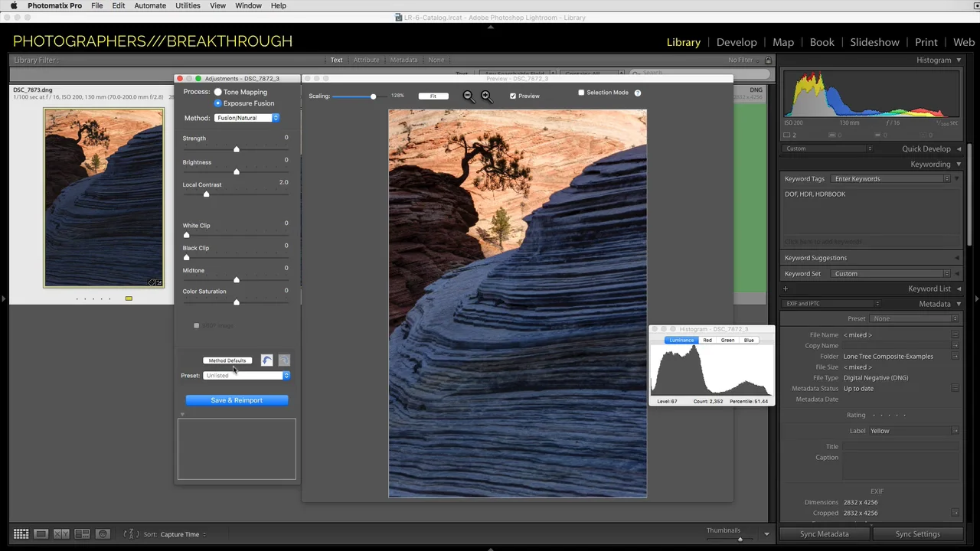Select Metadata in Library Filter bar
This screenshot has width=980, height=551.
click(403, 60)
